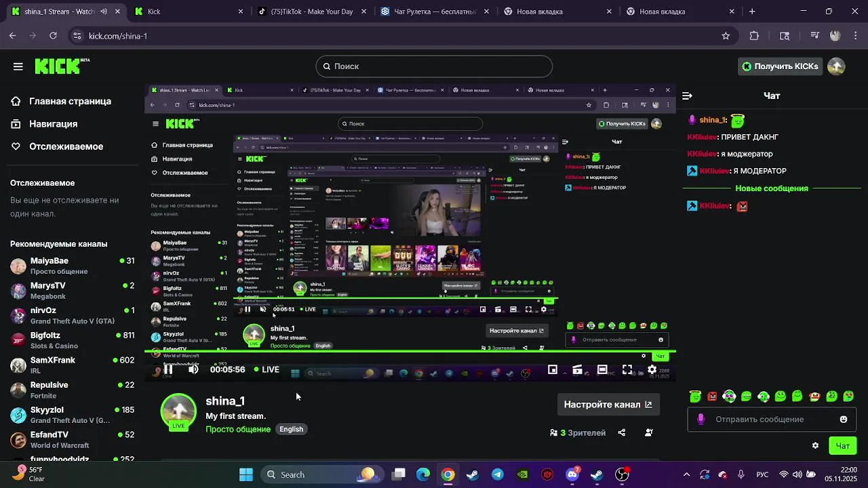Click the green Чат send button
This screenshot has width=868, height=488.
pyautogui.click(x=842, y=445)
